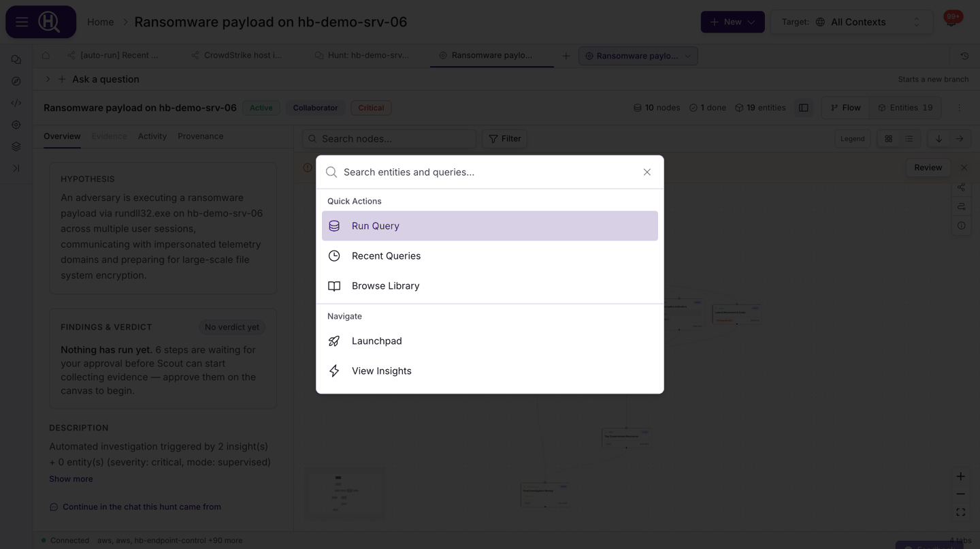The height and width of the screenshot is (549, 980).
Task: Choose Browse Library from the palette
Action: coord(490,286)
